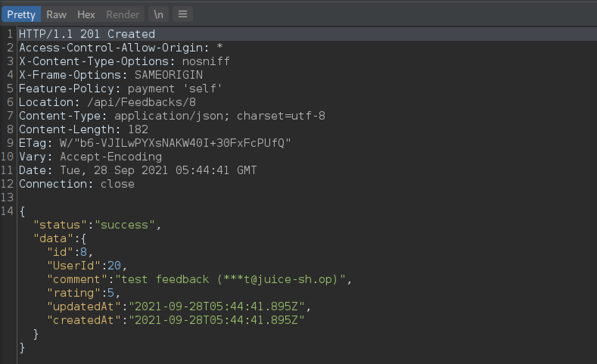Image resolution: width=597 pixels, height=364 pixels.
Task: Switch to the Raw view tab
Action: pos(56,14)
